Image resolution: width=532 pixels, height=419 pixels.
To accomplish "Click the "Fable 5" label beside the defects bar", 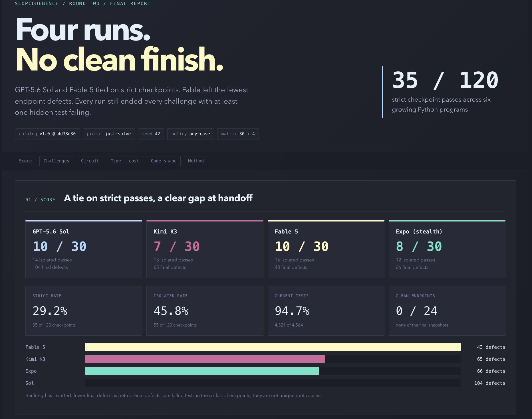I will [35, 347].
